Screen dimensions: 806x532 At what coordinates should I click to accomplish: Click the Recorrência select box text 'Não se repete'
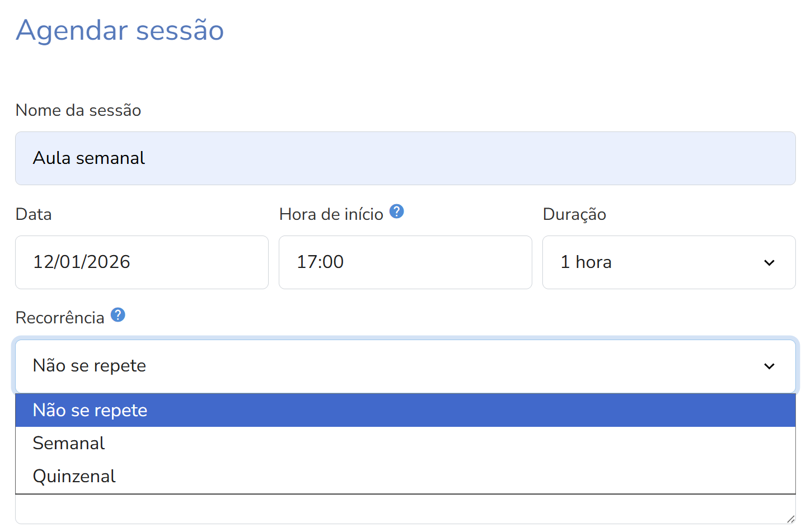[90, 366]
